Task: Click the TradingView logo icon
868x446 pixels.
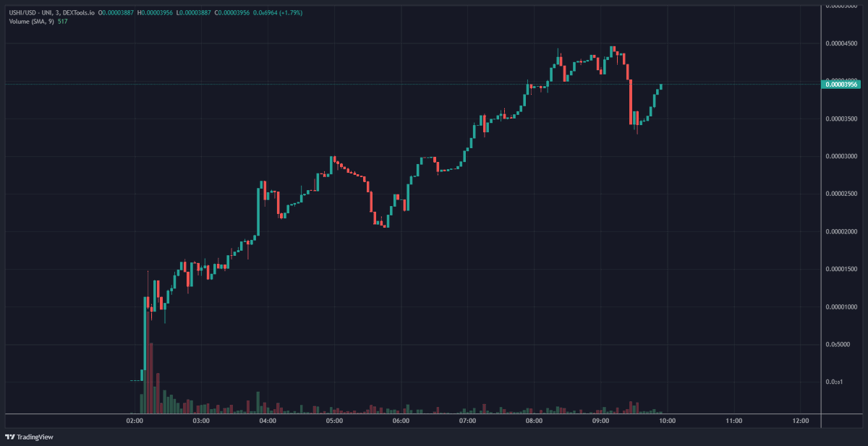Action: pos(10,437)
